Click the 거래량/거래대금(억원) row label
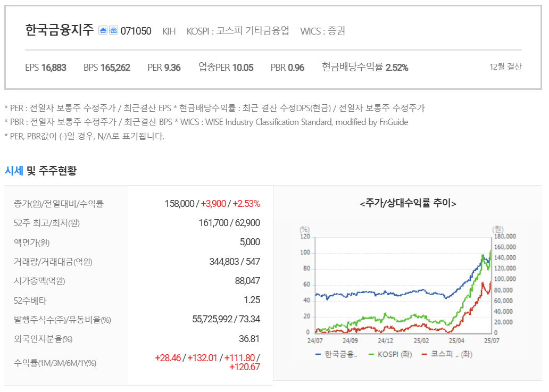Image resolution: width=549 pixels, height=392 pixels. (53, 262)
